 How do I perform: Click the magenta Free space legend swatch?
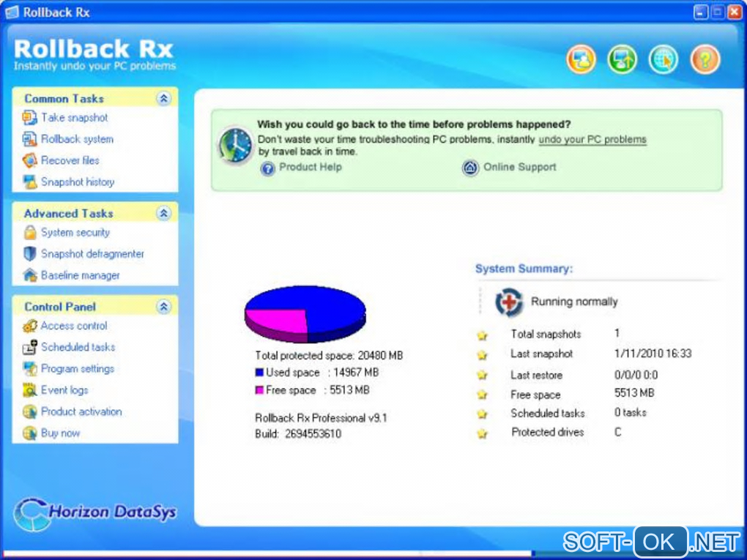259,390
